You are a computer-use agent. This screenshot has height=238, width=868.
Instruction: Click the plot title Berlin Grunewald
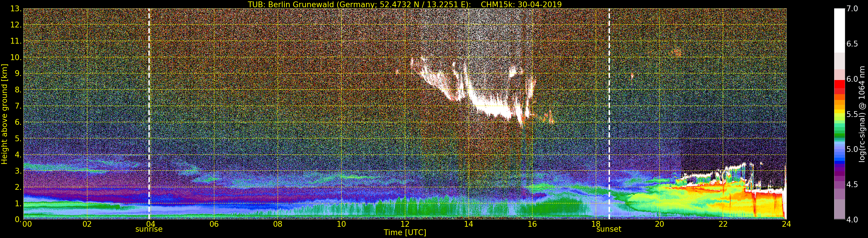pos(405,4)
